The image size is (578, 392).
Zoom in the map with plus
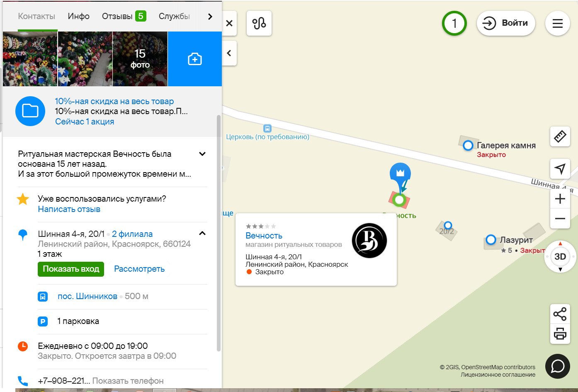click(x=560, y=199)
